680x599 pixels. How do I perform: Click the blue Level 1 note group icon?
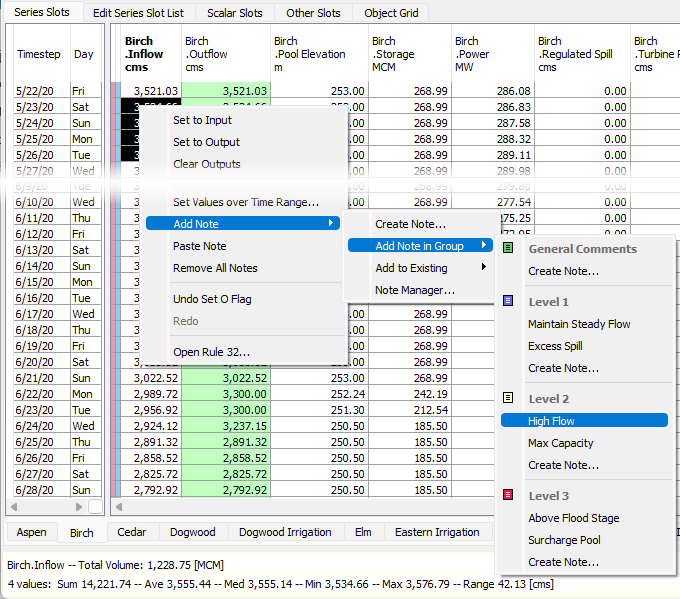click(x=508, y=301)
